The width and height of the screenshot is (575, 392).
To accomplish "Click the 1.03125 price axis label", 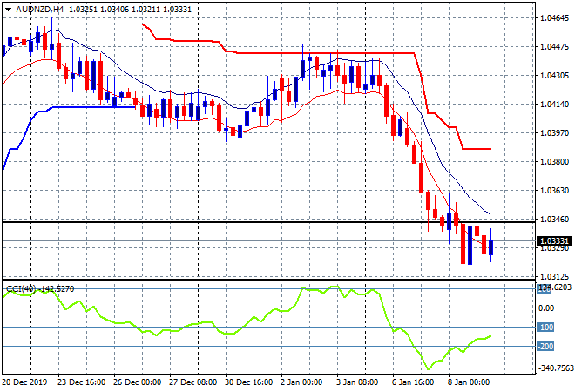I will (x=554, y=276).
